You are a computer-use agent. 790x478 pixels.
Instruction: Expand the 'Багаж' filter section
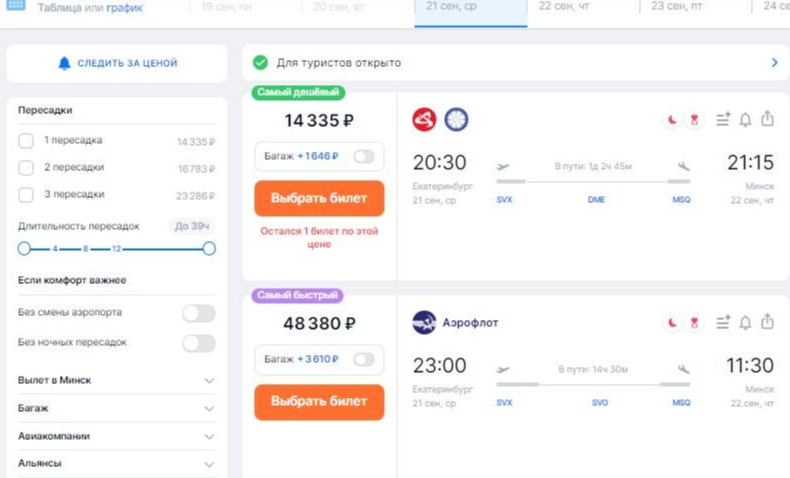point(209,409)
